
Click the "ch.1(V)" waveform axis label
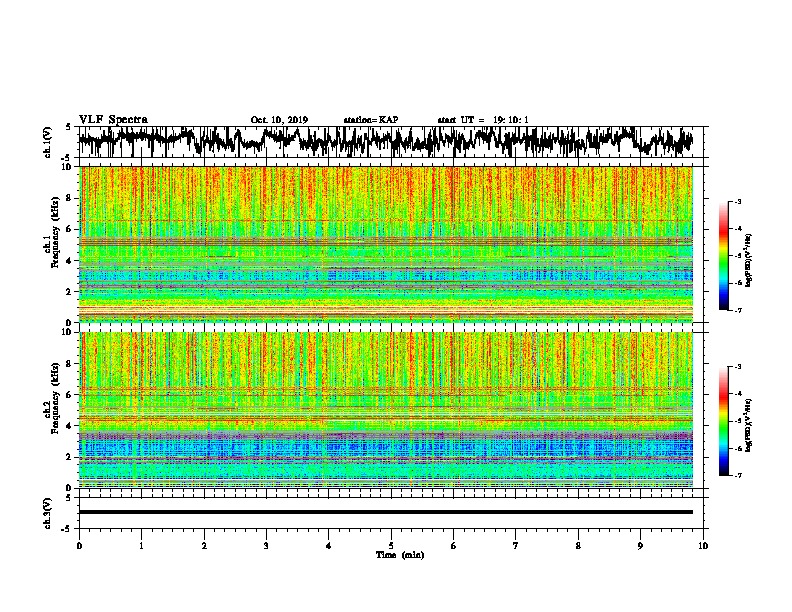click(x=47, y=142)
